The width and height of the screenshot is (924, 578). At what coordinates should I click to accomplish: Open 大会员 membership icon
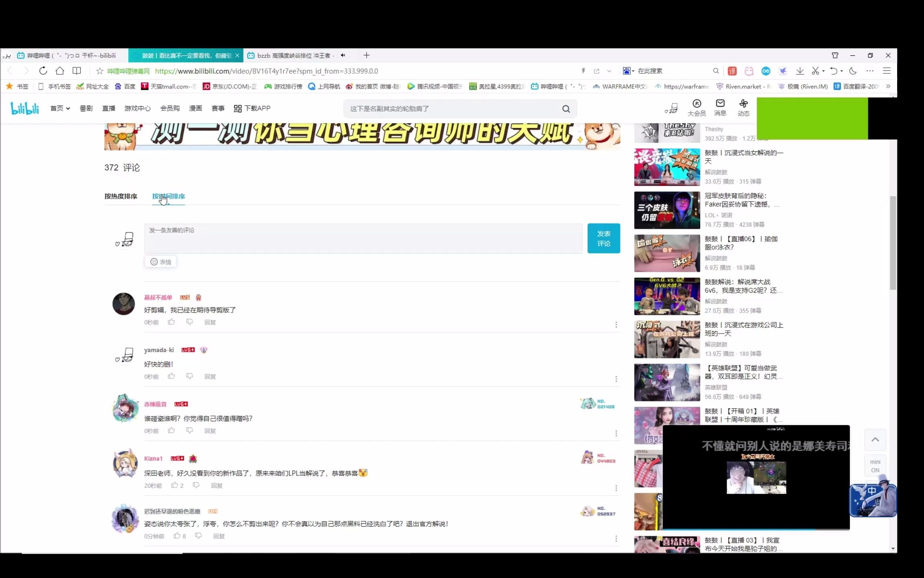click(x=697, y=108)
